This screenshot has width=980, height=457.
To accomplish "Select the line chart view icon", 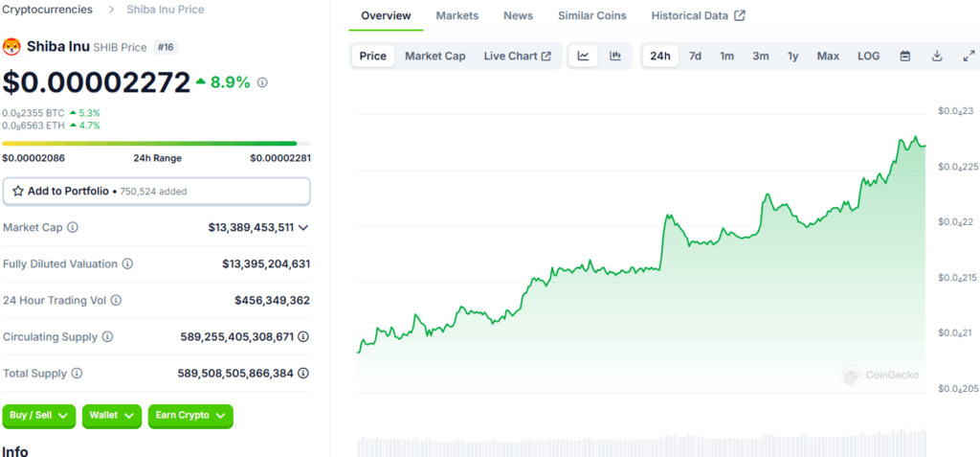I will (583, 57).
